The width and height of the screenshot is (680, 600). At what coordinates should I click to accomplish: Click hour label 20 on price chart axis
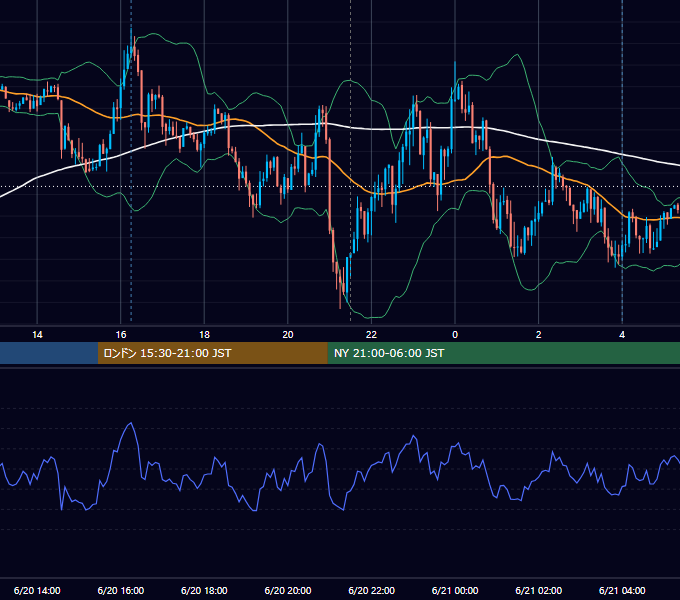(x=288, y=335)
